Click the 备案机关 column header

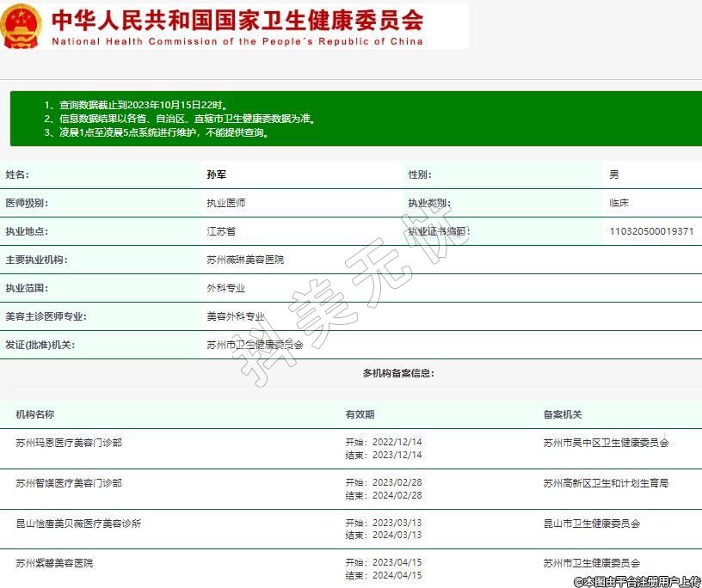click(563, 414)
